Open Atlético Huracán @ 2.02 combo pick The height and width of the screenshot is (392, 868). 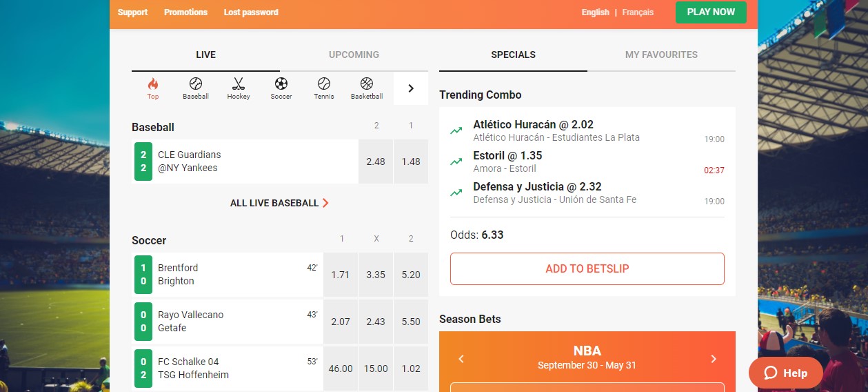[x=587, y=130]
